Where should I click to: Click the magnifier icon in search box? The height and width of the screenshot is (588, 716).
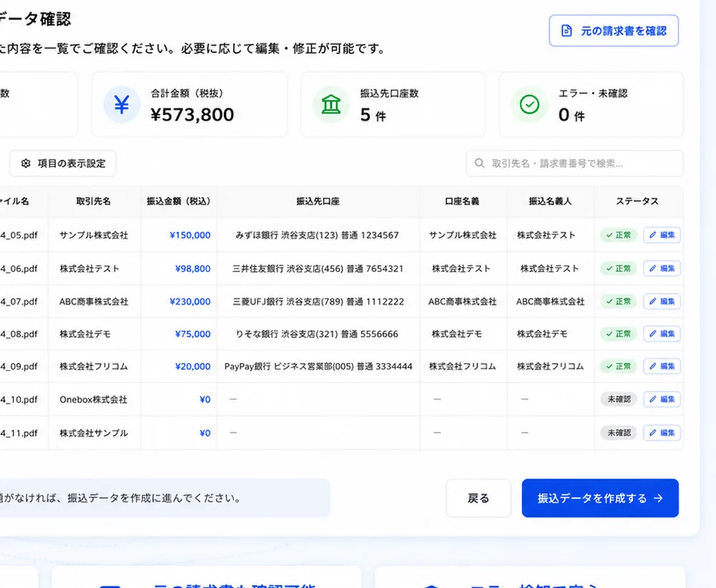pyautogui.click(x=479, y=163)
